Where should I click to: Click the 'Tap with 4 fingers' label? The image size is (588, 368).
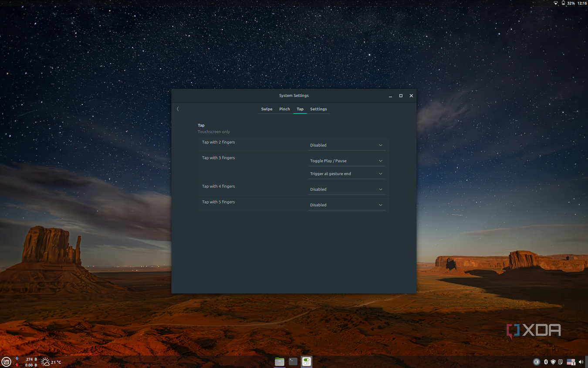pyautogui.click(x=218, y=186)
